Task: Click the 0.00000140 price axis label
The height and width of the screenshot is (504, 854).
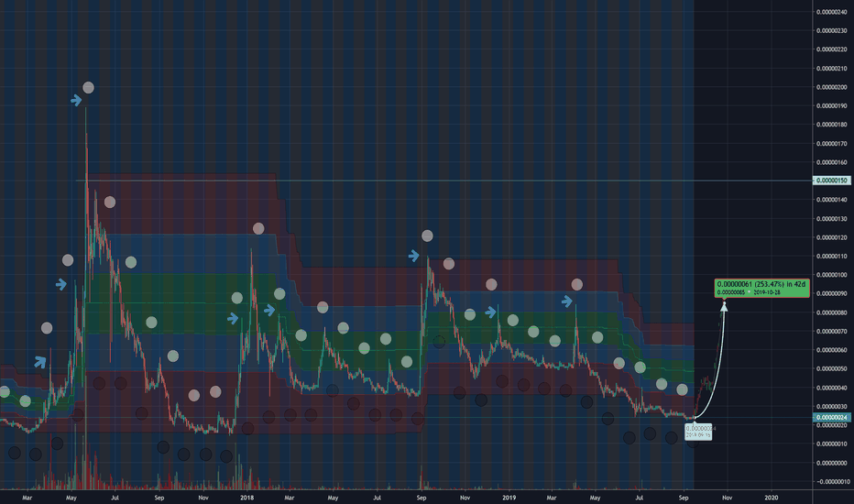Action: point(832,200)
